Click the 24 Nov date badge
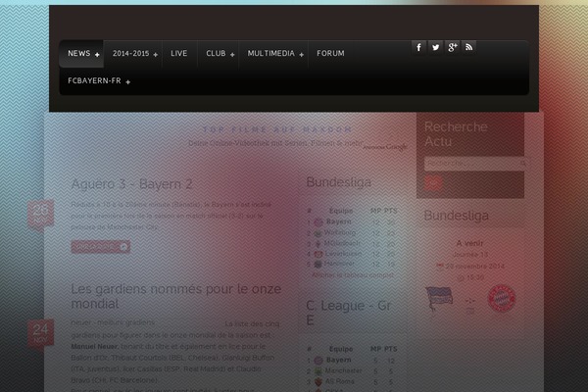The height and width of the screenshot is (392, 588). (40, 333)
